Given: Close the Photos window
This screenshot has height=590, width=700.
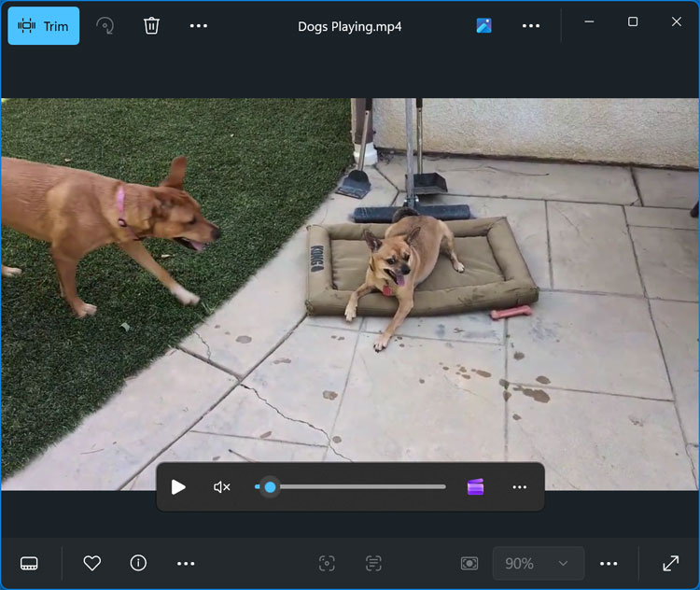Looking at the screenshot, I should pos(677,21).
